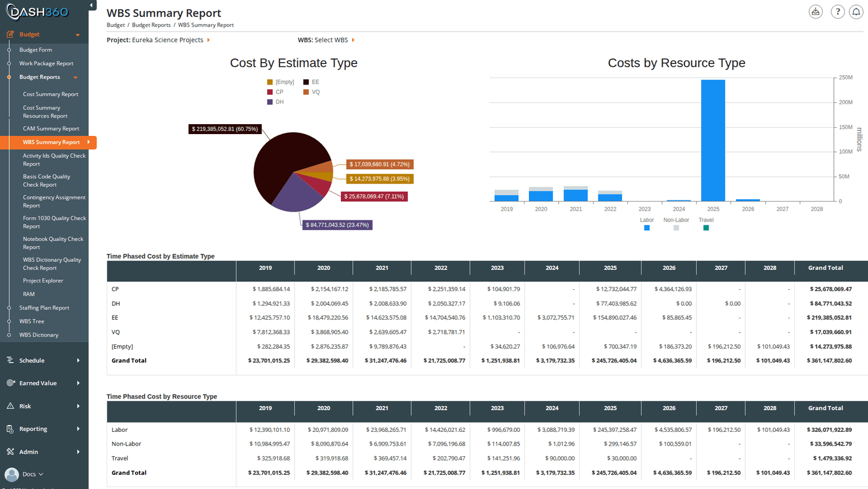
Task: Click the Reporting section icon
Action: pyautogui.click(x=10, y=429)
